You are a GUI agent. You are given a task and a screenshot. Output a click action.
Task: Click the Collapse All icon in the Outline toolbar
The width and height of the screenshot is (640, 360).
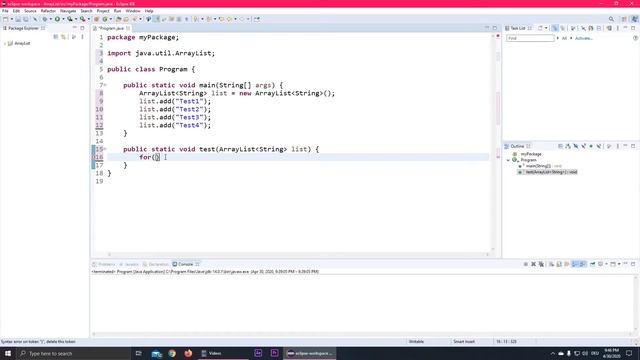pos(560,146)
